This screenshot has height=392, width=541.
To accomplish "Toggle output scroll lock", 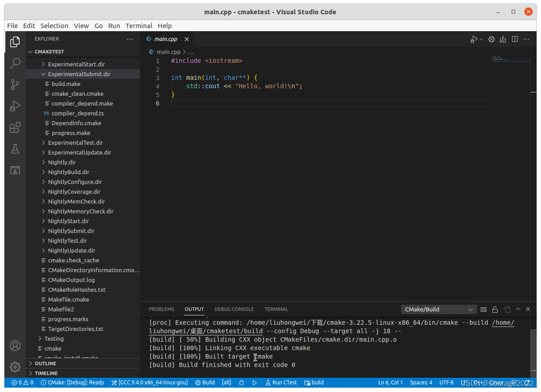I will point(495,309).
